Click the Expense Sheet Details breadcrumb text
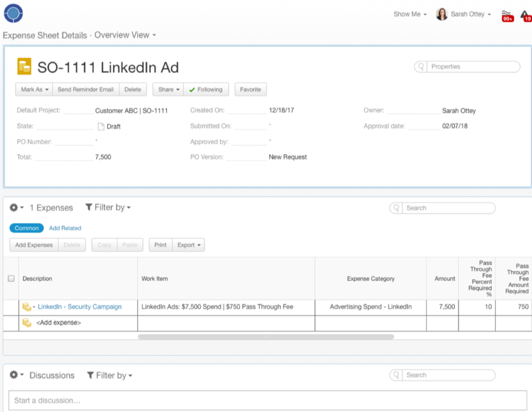The width and height of the screenshot is (532, 412). point(45,35)
